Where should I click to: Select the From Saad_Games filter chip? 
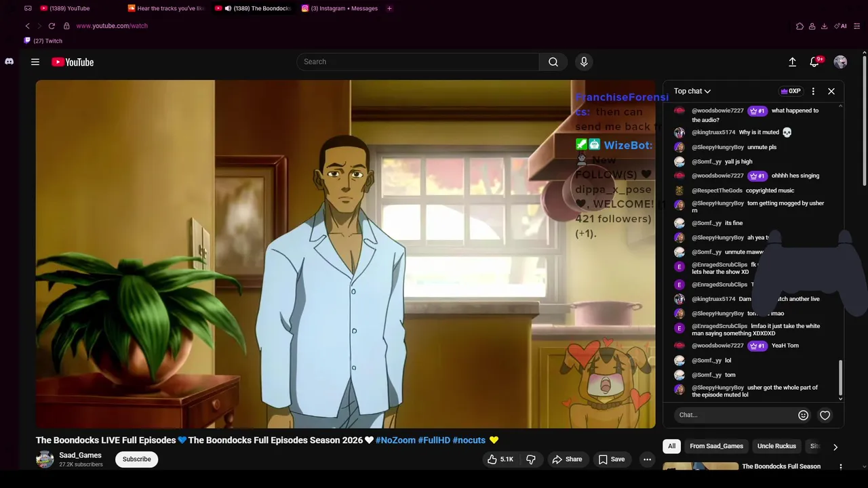(x=716, y=446)
